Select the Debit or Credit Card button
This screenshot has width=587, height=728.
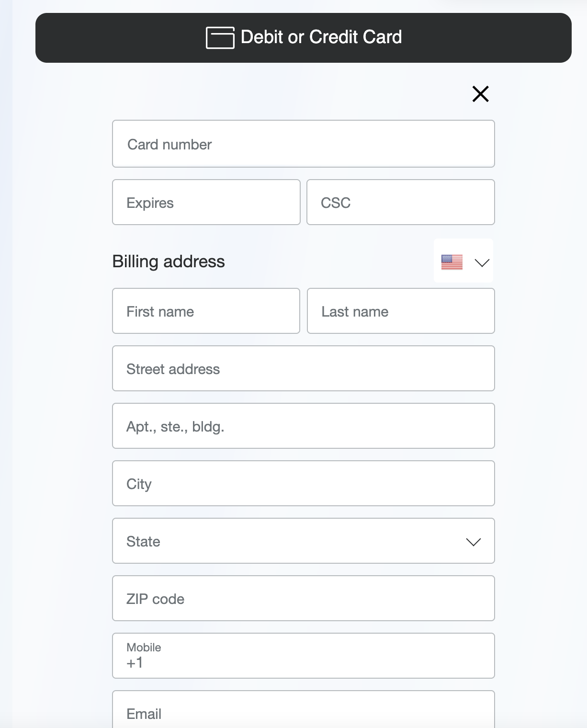(304, 38)
